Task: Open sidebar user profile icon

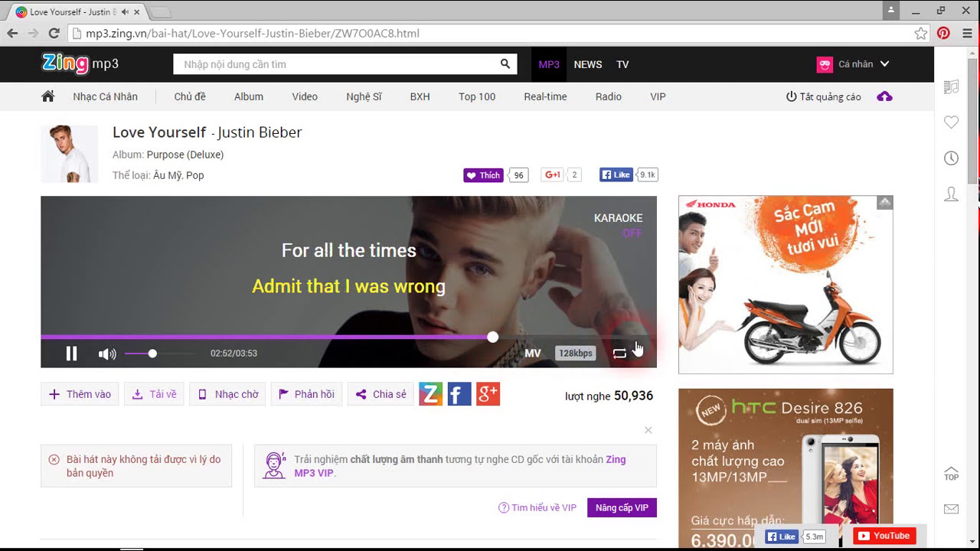Action: click(951, 194)
